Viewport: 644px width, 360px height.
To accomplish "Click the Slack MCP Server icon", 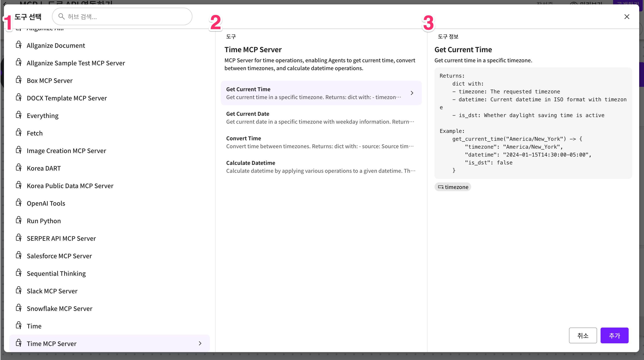I will [x=19, y=290].
